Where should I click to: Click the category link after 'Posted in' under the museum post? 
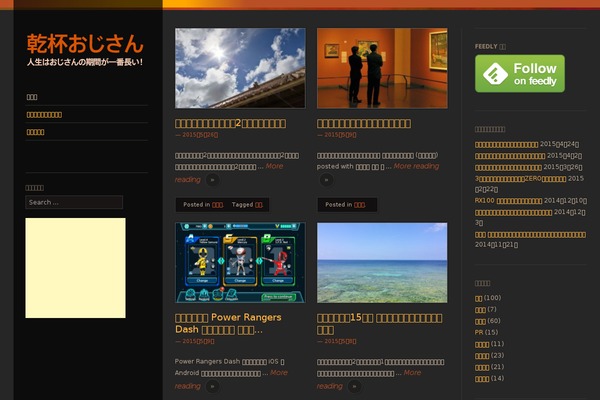[x=359, y=205]
